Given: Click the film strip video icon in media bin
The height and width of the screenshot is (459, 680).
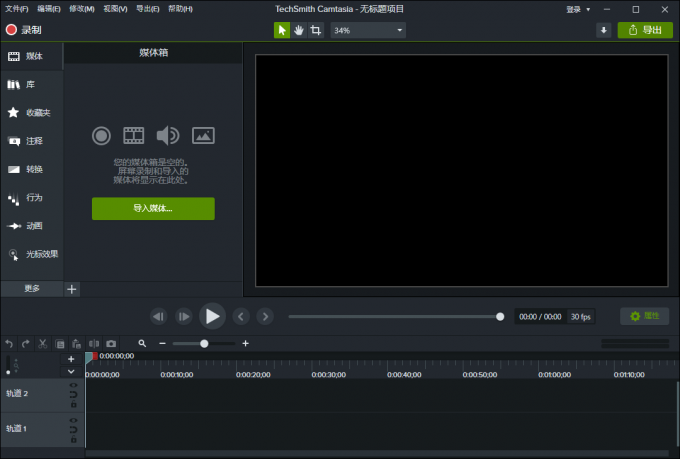Looking at the screenshot, I should (134, 136).
